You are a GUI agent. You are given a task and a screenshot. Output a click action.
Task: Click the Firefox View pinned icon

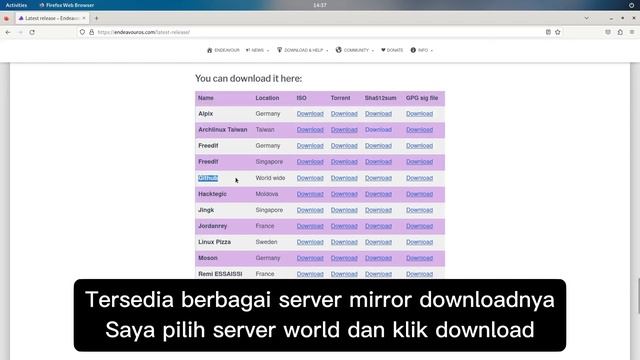pyautogui.click(x=7, y=18)
